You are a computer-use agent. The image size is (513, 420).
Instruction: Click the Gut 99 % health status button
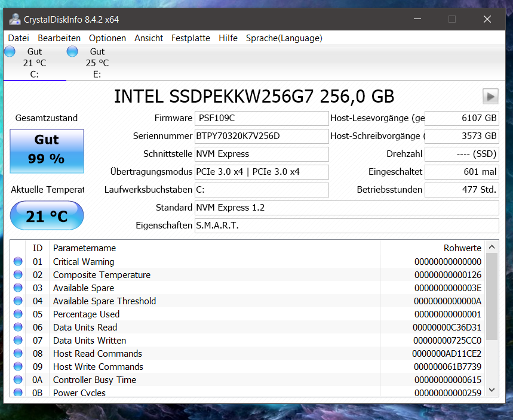(47, 151)
